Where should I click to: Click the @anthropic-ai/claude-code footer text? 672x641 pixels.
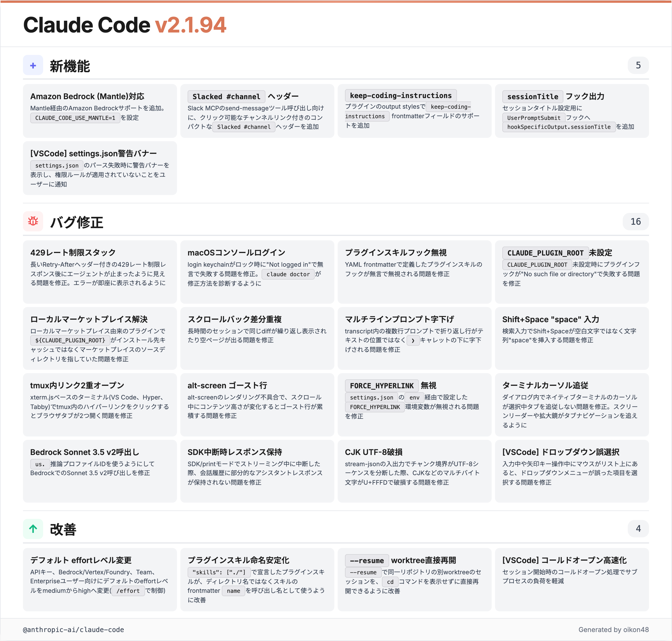click(x=73, y=630)
